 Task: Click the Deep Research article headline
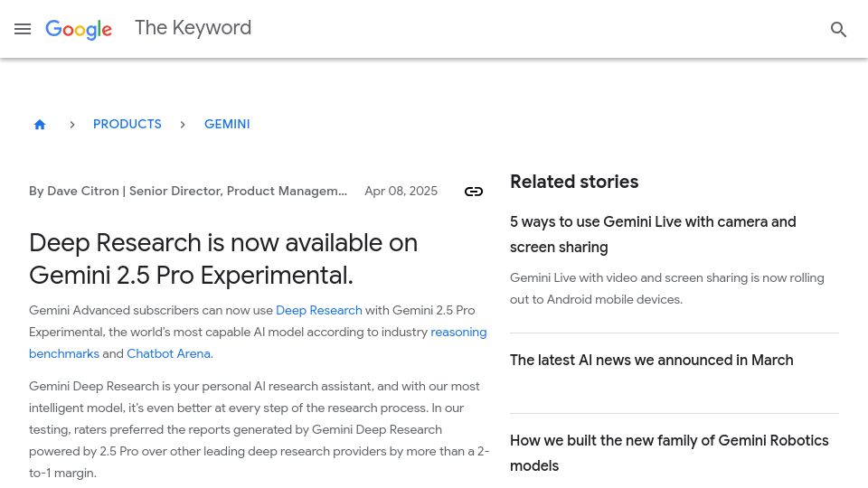(x=223, y=258)
